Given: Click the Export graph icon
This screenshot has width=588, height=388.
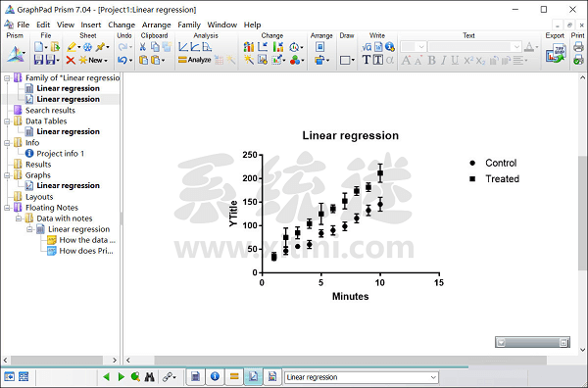Looking at the screenshot, I should [556, 53].
